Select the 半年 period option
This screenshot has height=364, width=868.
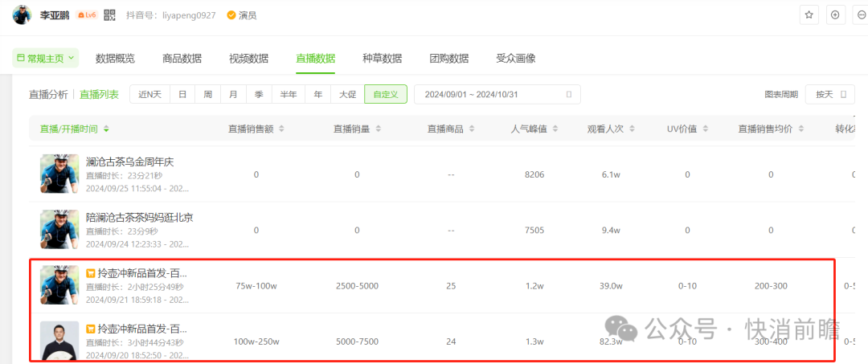click(289, 95)
